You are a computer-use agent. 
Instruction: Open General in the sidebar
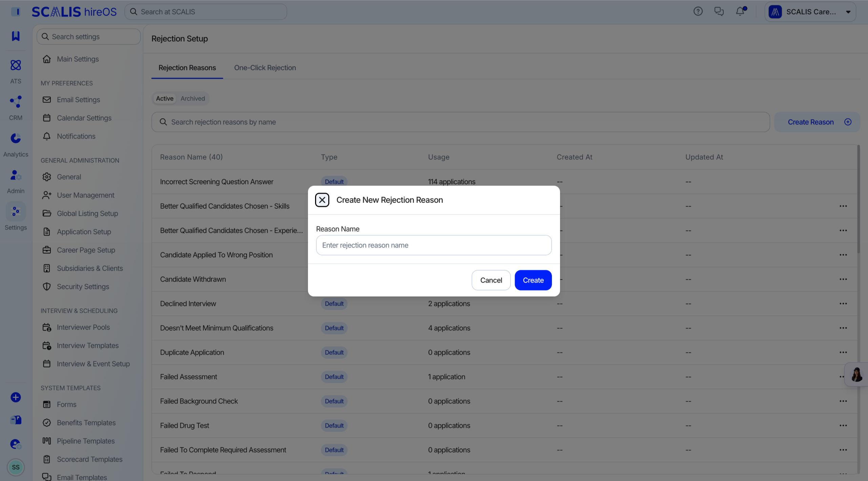[x=69, y=177]
